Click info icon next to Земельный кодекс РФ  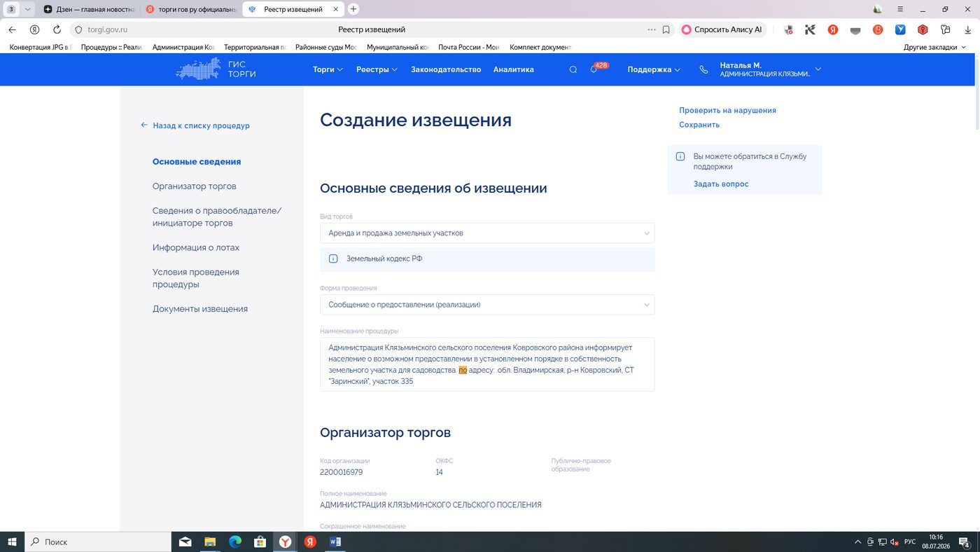pyautogui.click(x=333, y=259)
